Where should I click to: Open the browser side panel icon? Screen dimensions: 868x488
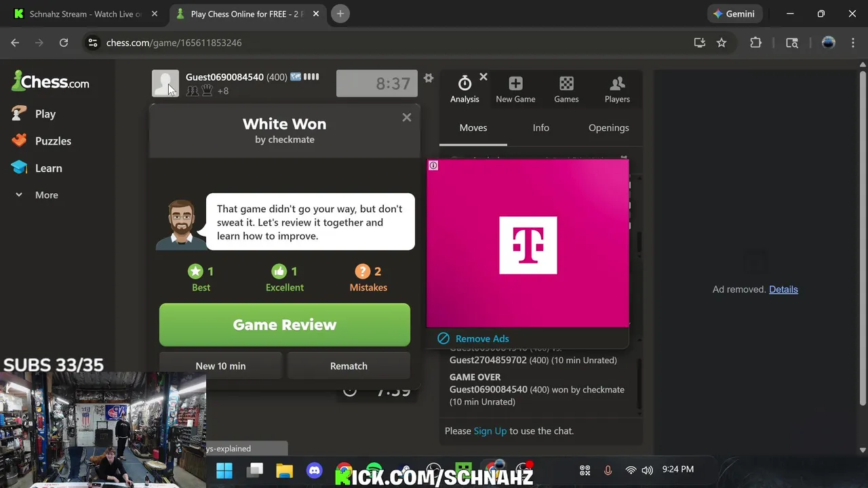tap(792, 43)
